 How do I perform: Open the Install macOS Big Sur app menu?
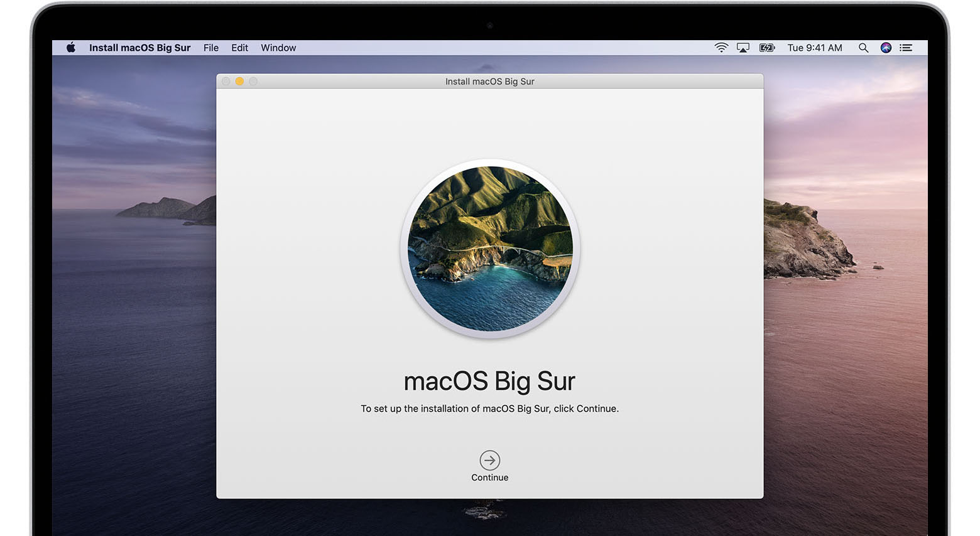pyautogui.click(x=139, y=48)
